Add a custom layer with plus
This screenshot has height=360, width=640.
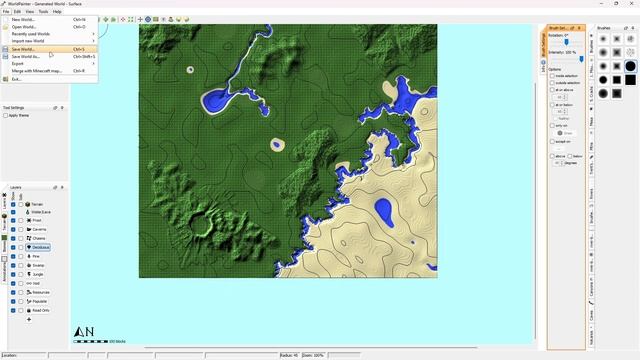point(29,319)
